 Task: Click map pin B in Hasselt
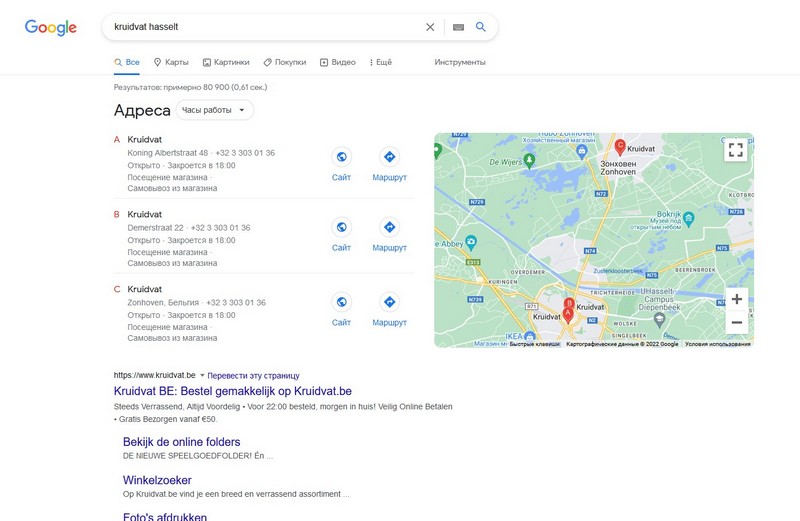coord(569,305)
